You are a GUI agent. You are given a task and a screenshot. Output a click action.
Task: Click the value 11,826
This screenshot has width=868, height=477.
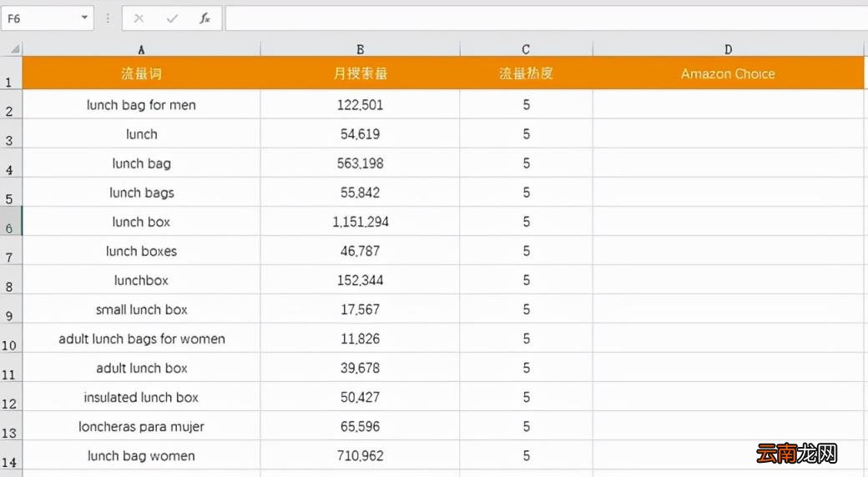[360, 339]
